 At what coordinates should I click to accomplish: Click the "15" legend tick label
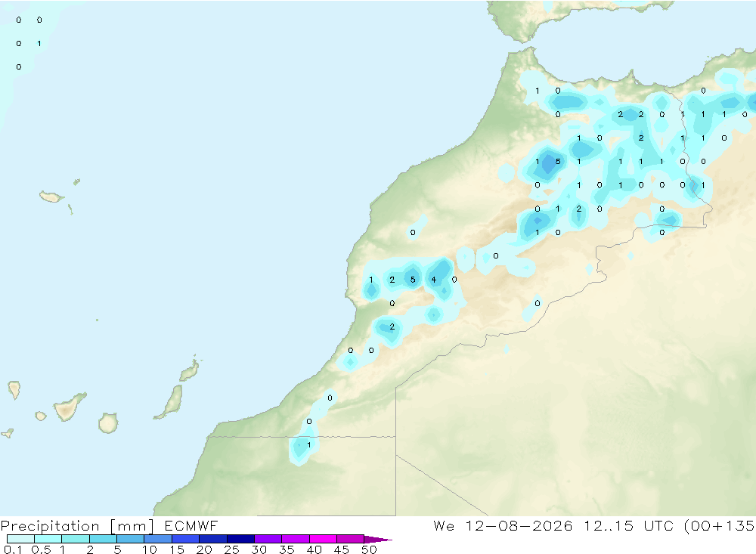coord(177,549)
